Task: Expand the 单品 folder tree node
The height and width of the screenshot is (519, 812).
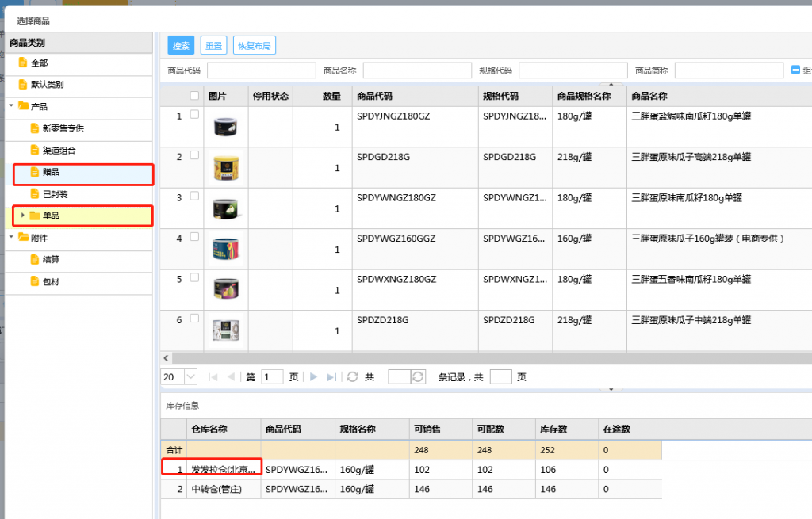Action: point(23,216)
